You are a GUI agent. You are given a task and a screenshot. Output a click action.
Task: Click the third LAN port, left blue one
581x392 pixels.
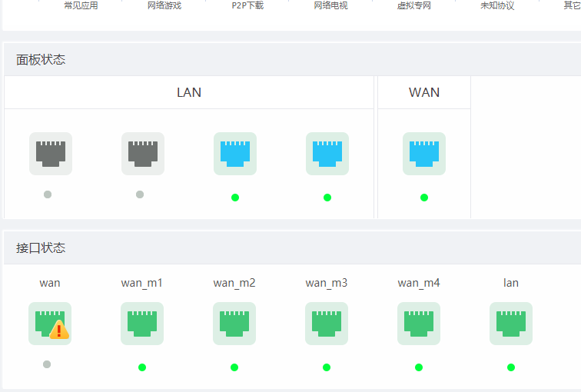tap(235, 154)
